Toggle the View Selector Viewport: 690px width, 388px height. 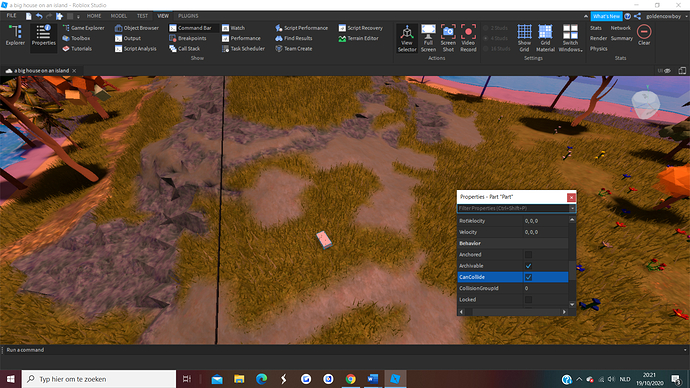[407, 38]
